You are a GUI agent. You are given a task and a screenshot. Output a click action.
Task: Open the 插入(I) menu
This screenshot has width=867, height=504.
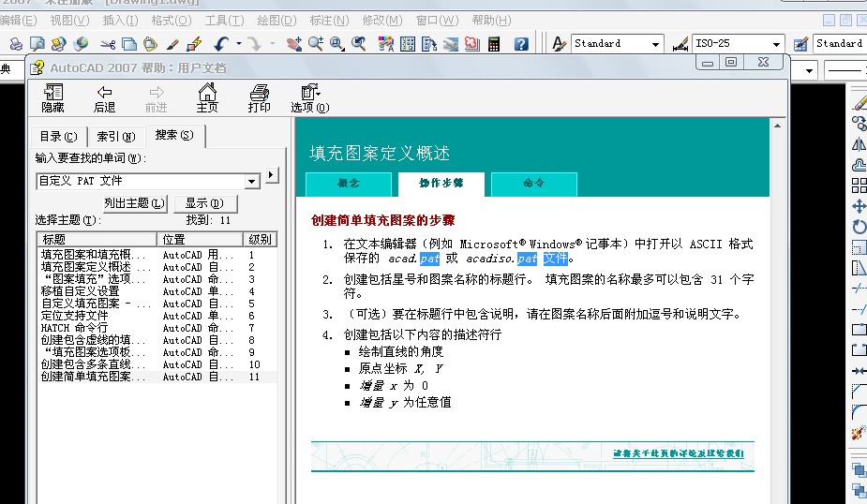click(x=121, y=21)
